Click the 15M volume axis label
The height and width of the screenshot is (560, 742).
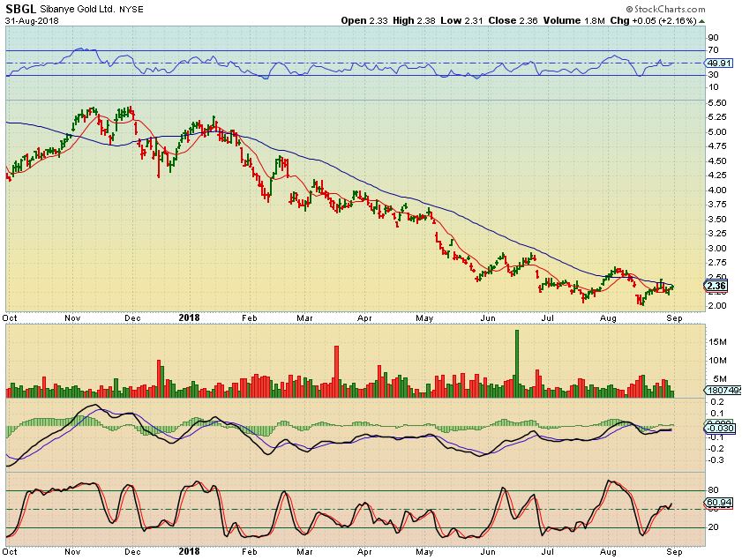[716, 341]
